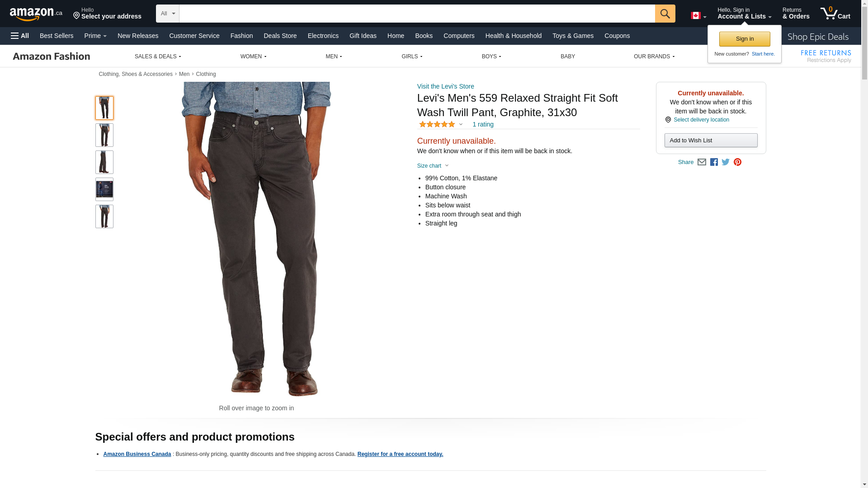Visit the Levi's Store link
This screenshot has width=868, height=488.
[x=445, y=86]
